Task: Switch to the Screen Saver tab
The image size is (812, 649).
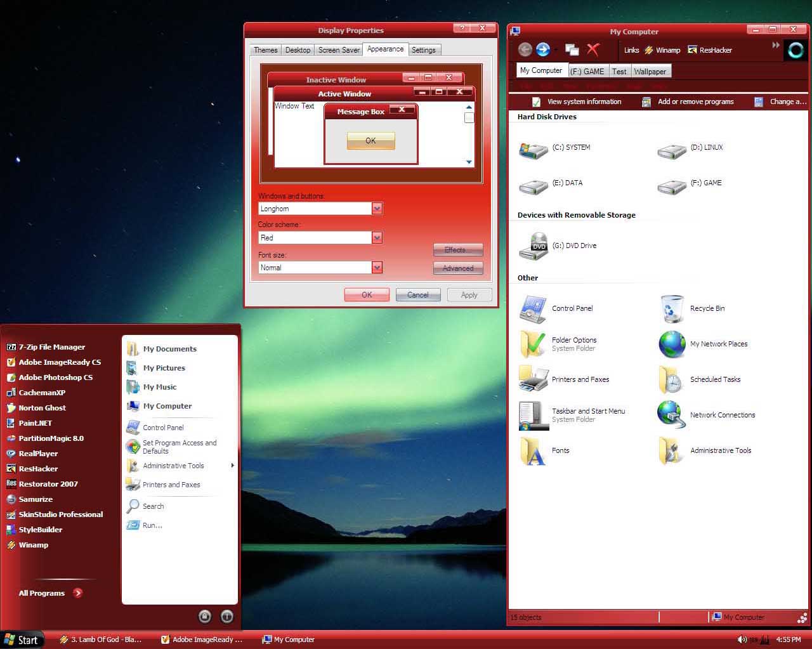Action: [339, 50]
